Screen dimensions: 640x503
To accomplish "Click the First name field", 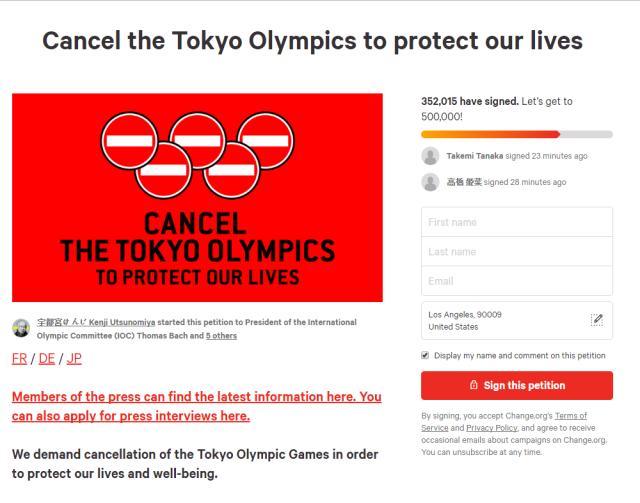I will [x=516, y=222].
